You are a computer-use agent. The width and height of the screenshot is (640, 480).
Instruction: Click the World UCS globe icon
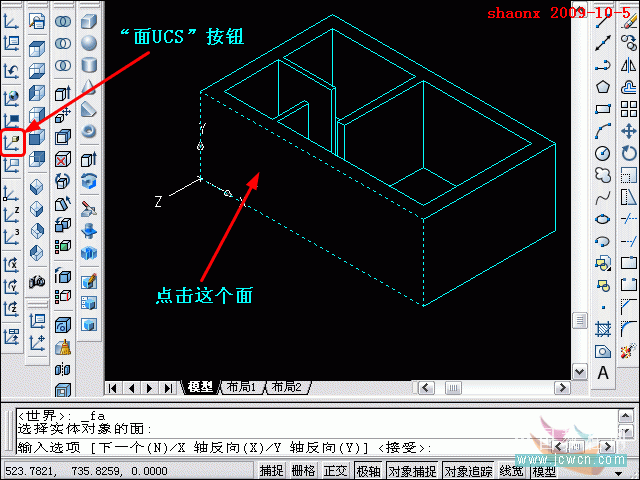pyautogui.click(x=12, y=98)
